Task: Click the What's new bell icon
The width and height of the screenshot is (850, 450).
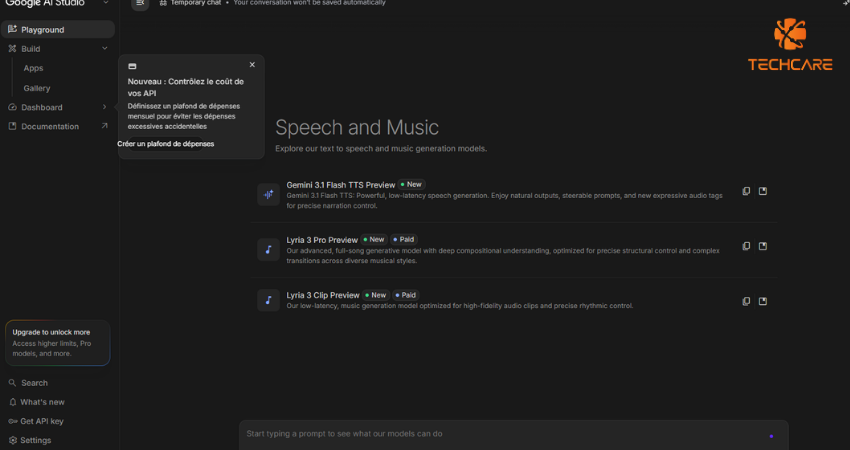Action: click(12, 402)
